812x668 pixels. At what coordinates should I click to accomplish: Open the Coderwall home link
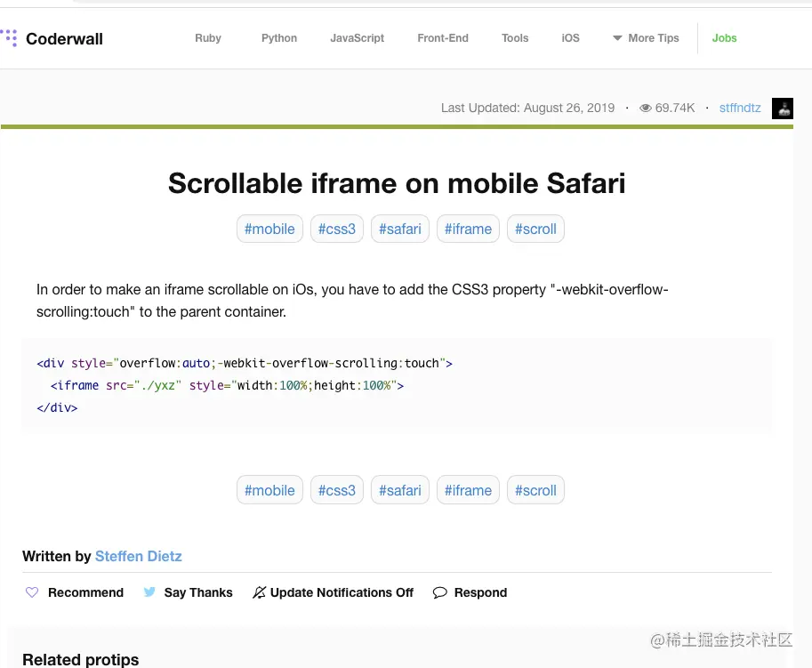[x=64, y=39]
